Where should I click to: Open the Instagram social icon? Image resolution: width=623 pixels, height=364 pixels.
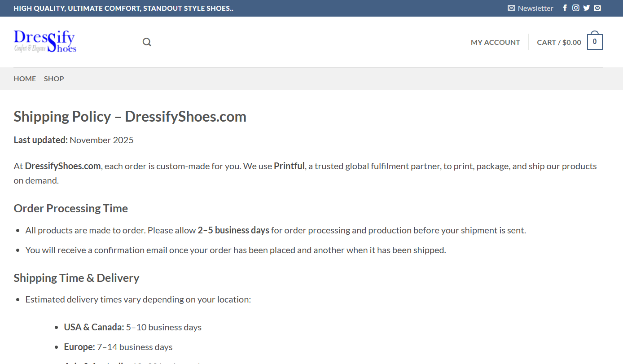coord(576,8)
